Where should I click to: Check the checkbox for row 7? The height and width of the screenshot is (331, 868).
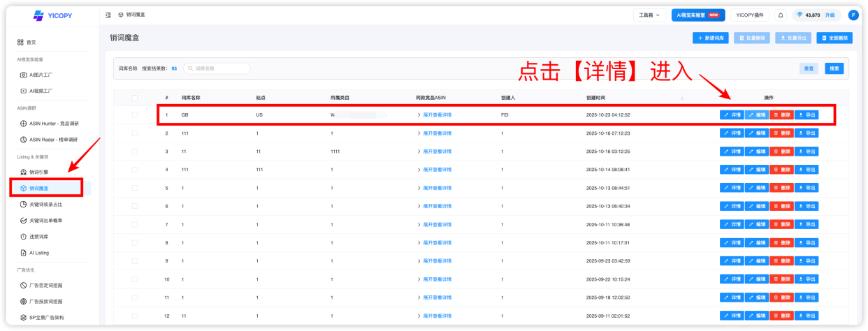pyautogui.click(x=134, y=224)
